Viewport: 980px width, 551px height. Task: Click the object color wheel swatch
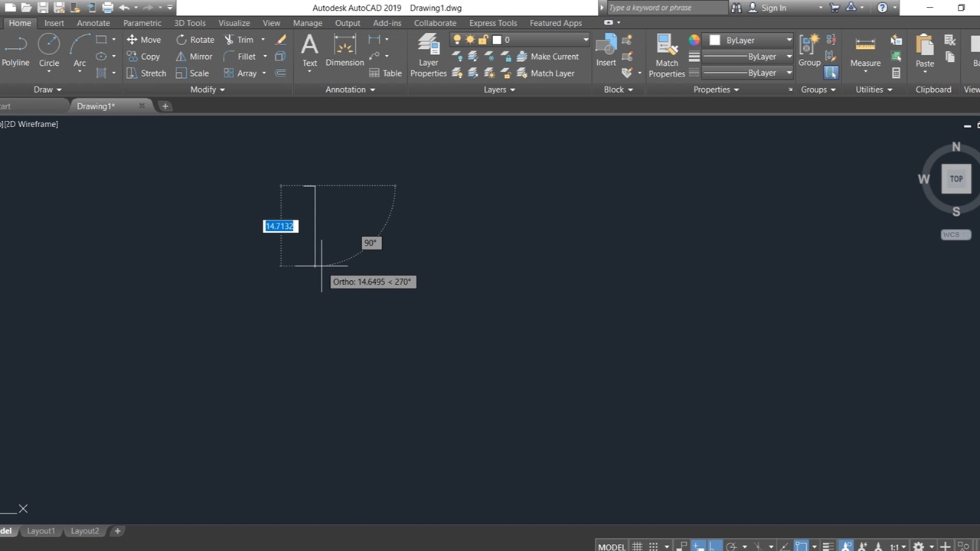pos(694,40)
